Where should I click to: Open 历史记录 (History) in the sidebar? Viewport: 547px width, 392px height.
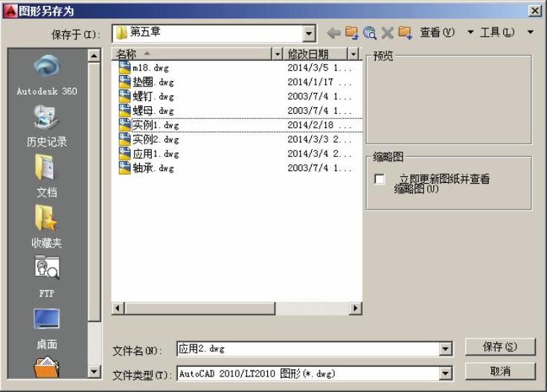pyautogui.click(x=48, y=125)
